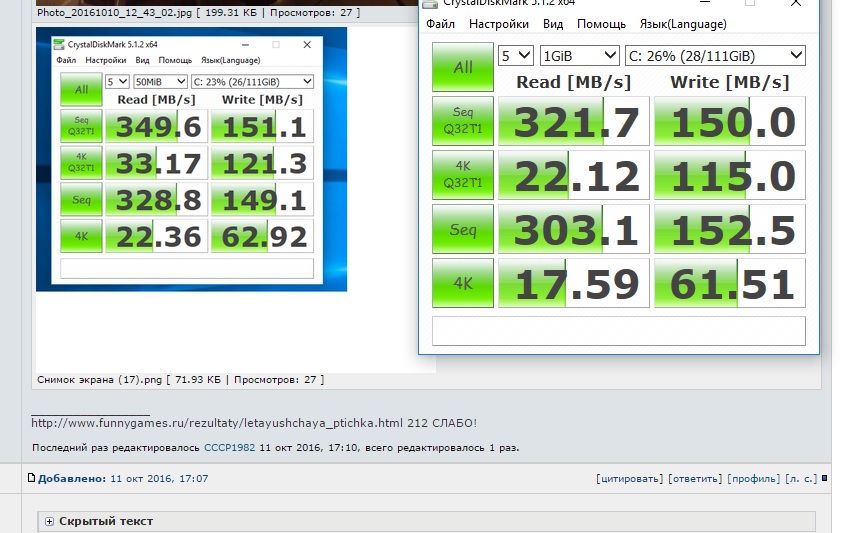Click close X of small CrystalDiskMark screenshot window
The image size is (860, 533).
tap(307, 44)
